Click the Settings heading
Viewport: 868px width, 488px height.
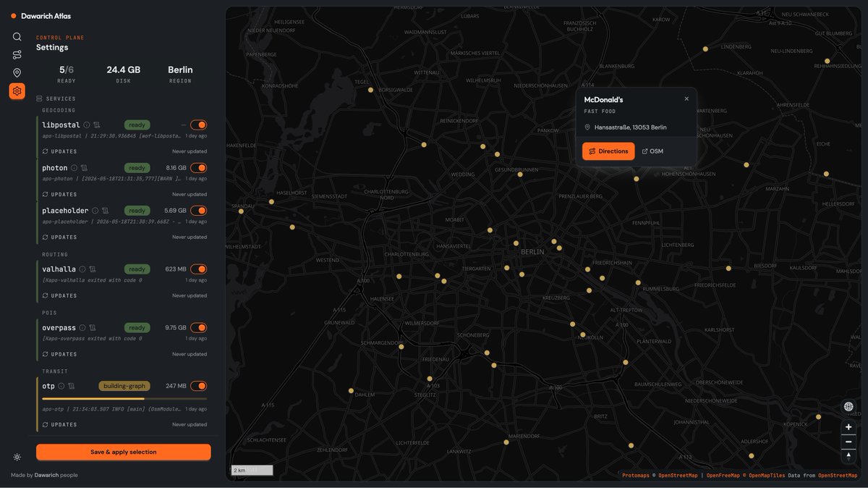(x=52, y=47)
